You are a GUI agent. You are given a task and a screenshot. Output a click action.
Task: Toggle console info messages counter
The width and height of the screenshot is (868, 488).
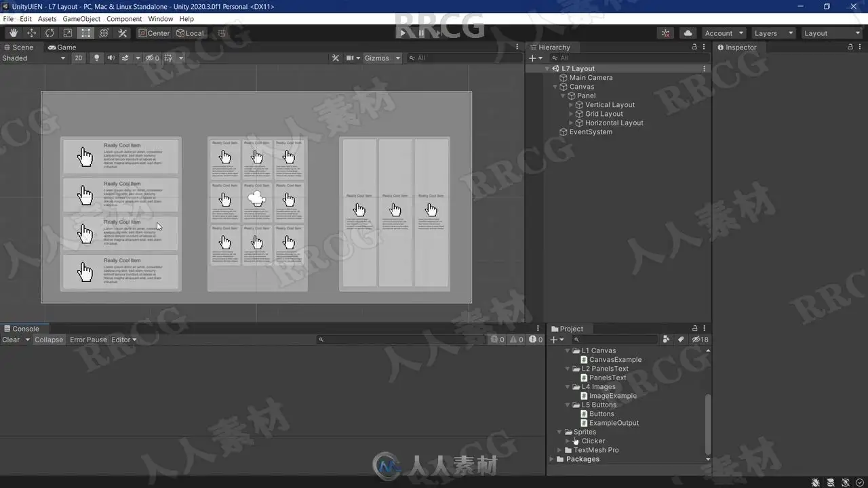click(498, 340)
